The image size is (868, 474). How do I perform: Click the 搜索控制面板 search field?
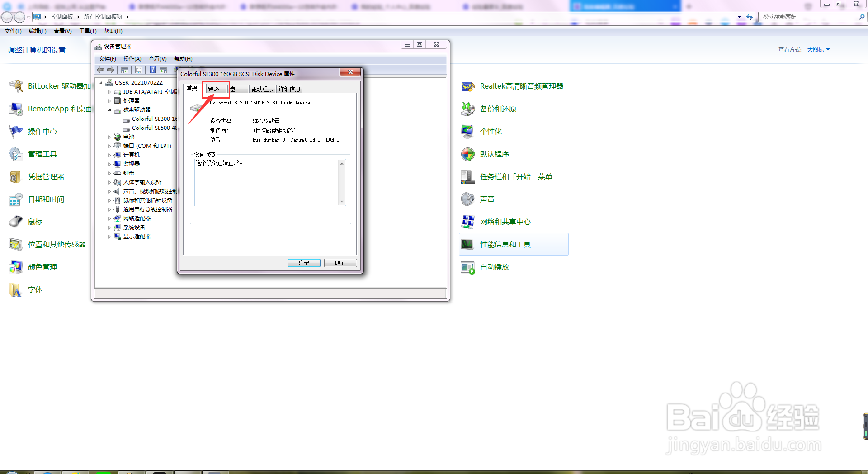click(x=809, y=17)
